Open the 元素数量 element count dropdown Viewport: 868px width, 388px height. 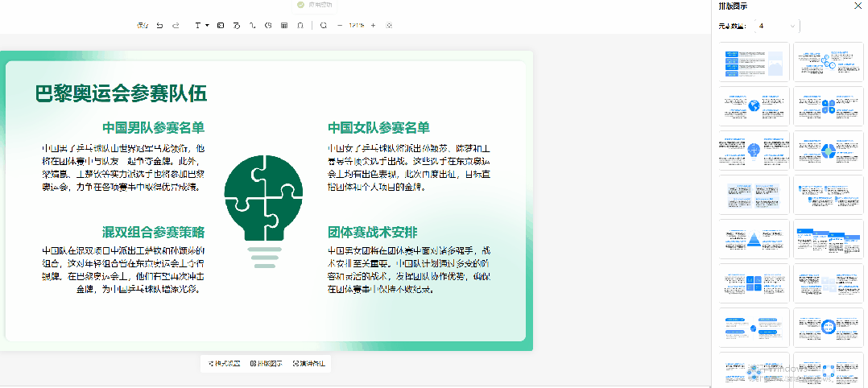click(x=777, y=26)
